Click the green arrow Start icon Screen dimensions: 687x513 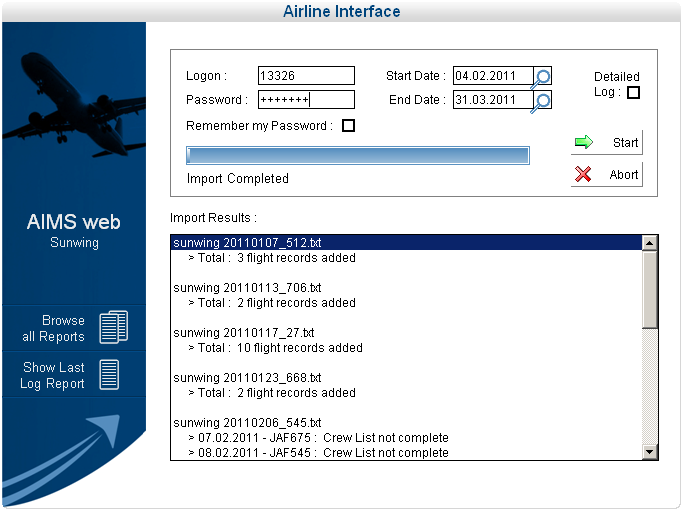pos(583,143)
